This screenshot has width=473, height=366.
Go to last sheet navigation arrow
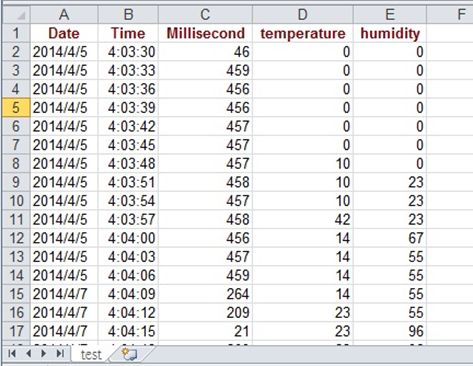tap(60, 353)
